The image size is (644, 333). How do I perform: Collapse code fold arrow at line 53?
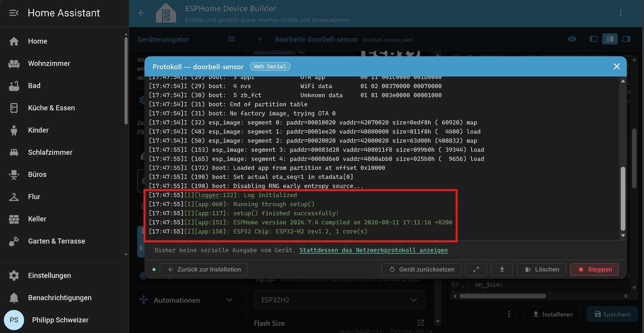pyautogui.click(x=462, y=285)
